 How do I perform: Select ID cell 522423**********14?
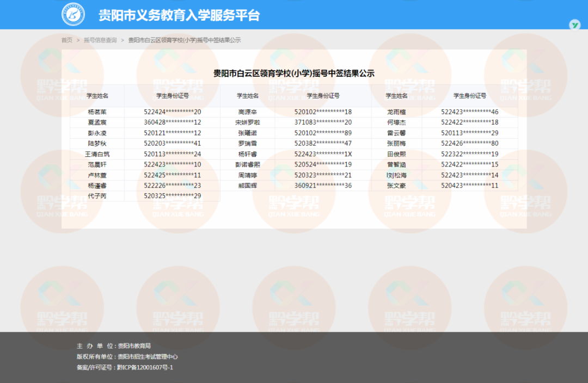469,175
